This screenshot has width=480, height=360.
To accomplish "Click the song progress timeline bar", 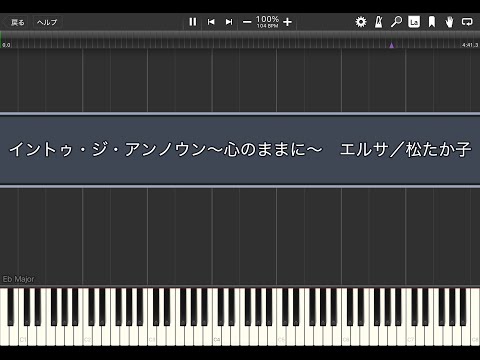I will (240, 40).
